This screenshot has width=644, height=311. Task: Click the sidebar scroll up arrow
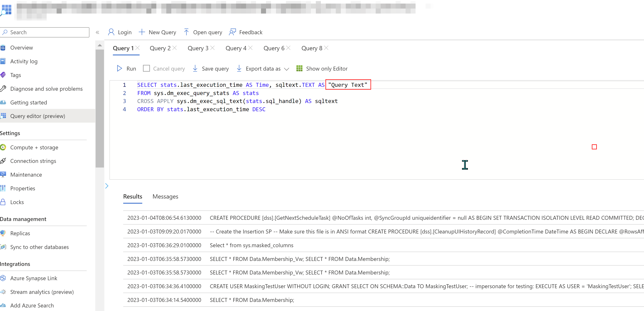click(x=100, y=46)
